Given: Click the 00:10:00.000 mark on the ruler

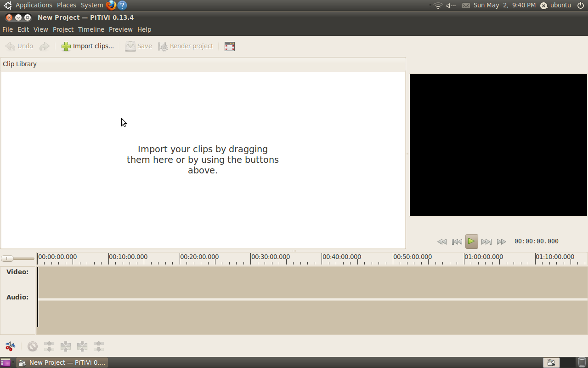Looking at the screenshot, I should point(128,257).
